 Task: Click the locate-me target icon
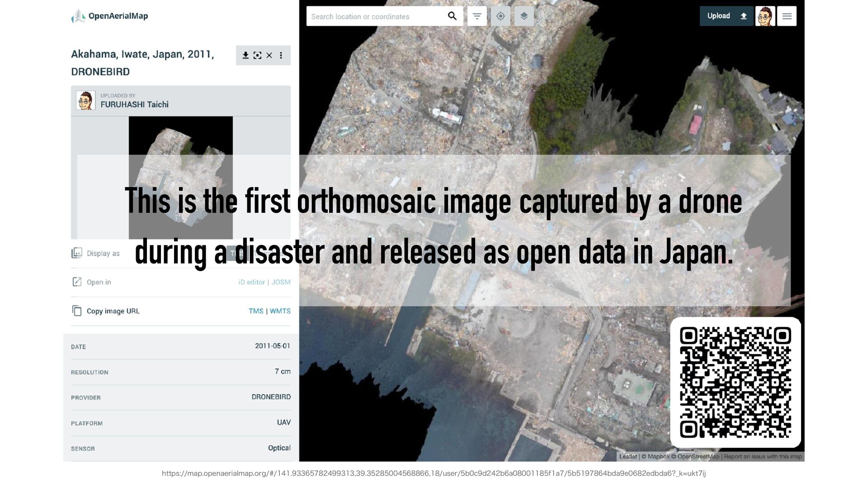[x=500, y=16]
